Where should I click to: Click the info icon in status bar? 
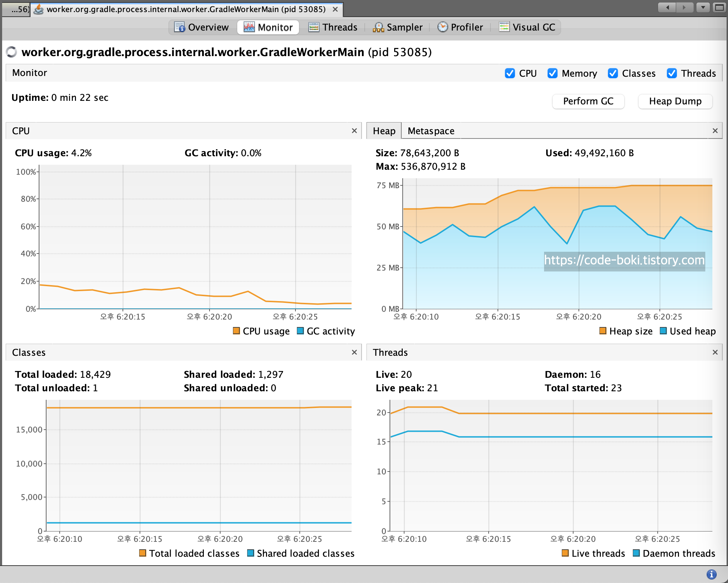click(711, 574)
